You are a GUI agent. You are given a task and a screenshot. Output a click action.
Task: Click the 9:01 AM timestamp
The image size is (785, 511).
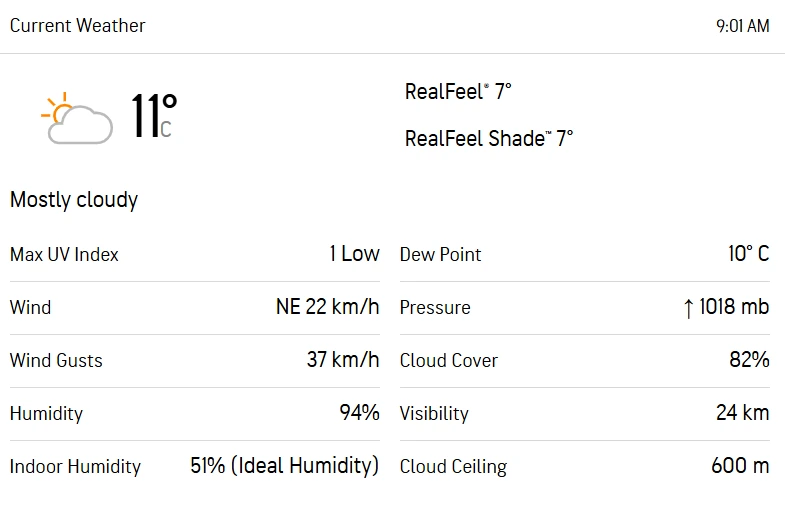pyautogui.click(x=742, y=27)
